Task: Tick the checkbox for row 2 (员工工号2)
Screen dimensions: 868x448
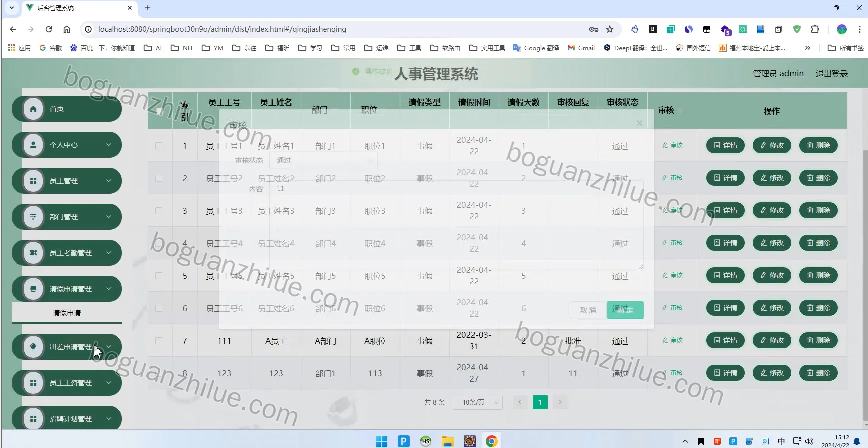Action: click(x=159, y=178)
